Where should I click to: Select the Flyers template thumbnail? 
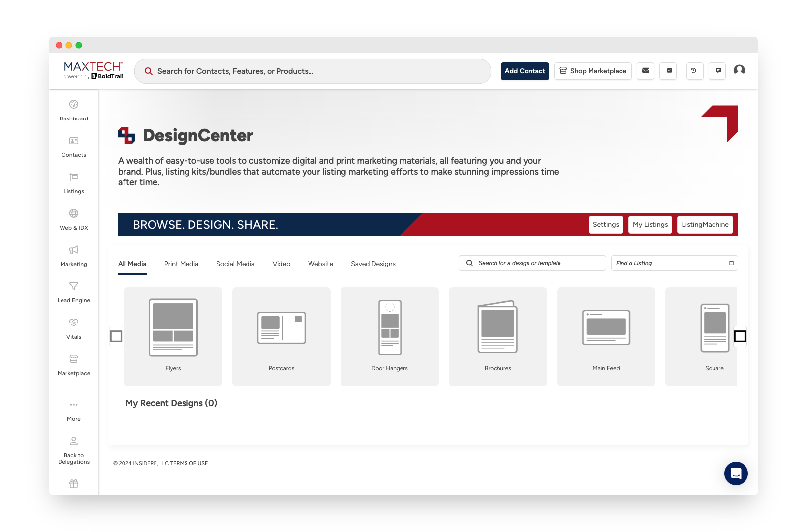click(173, 328)
